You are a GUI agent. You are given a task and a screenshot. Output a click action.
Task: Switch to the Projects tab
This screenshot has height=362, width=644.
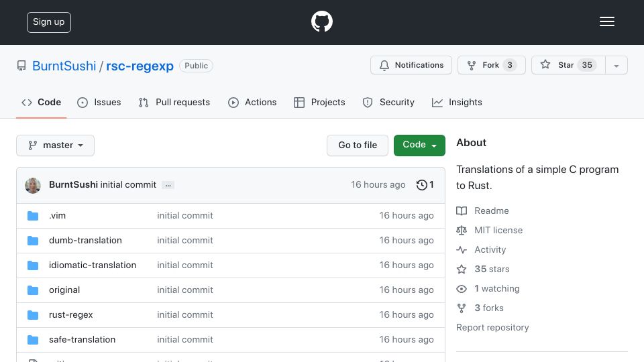[x=319, y=102]
